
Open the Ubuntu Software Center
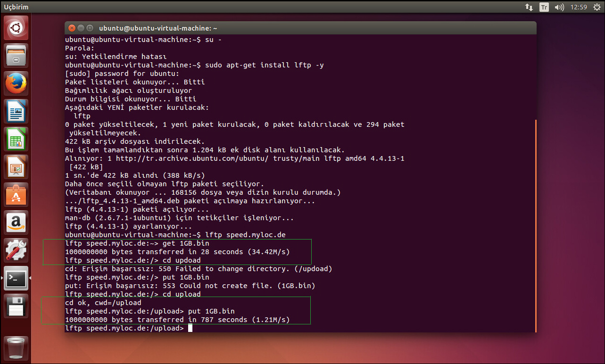pos(16,195)
